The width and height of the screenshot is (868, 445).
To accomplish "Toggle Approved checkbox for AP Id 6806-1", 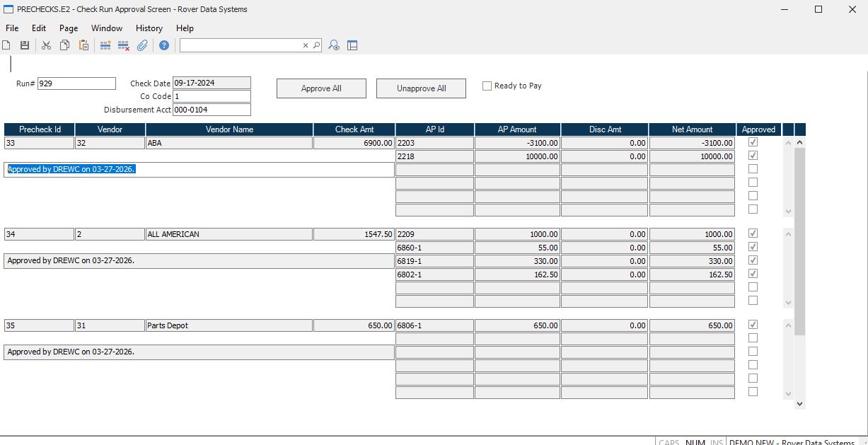I will click(x=753, y=325).
